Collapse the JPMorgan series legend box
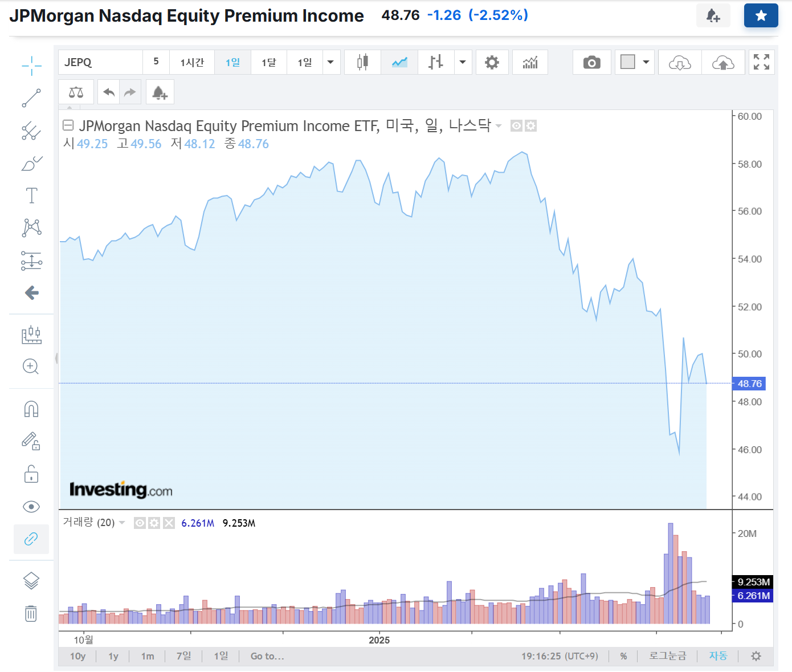The width and height of the screenshot is (792, 672). pyautogui.click(x=68, y=125)
